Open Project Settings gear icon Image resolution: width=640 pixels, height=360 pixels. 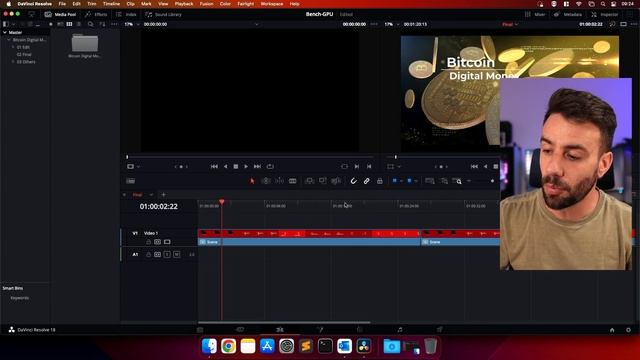click(x=628, y=330)
